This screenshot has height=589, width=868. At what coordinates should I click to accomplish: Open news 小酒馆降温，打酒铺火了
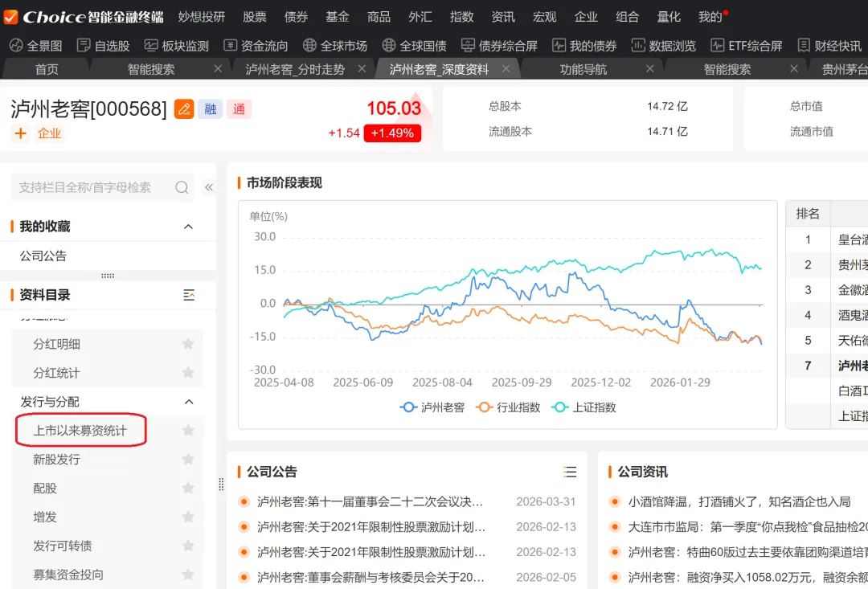pyautogui.click(x=739, y=501)
